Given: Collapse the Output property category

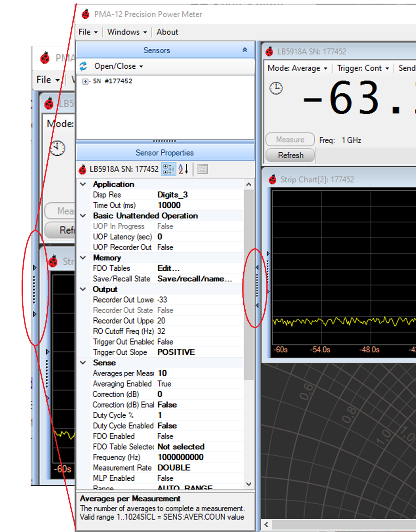Looking at the screenshot, I should (83, 289).
